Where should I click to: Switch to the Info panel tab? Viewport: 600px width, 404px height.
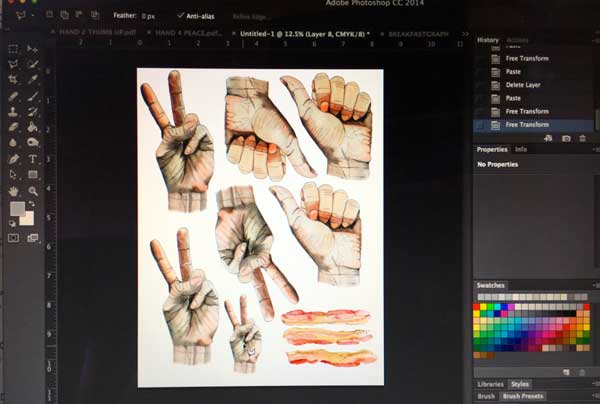[x=521, y=149]
